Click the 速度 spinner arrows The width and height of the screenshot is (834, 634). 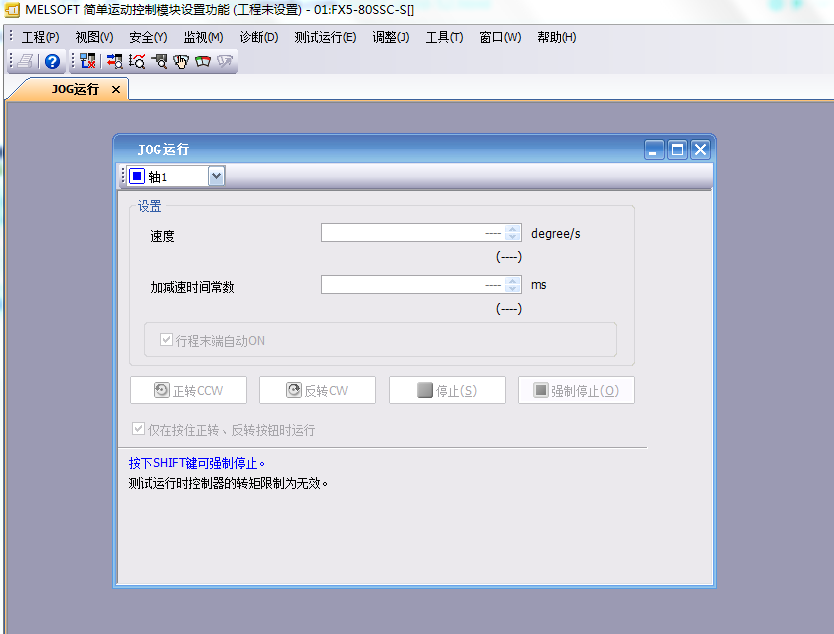point(513,233)
